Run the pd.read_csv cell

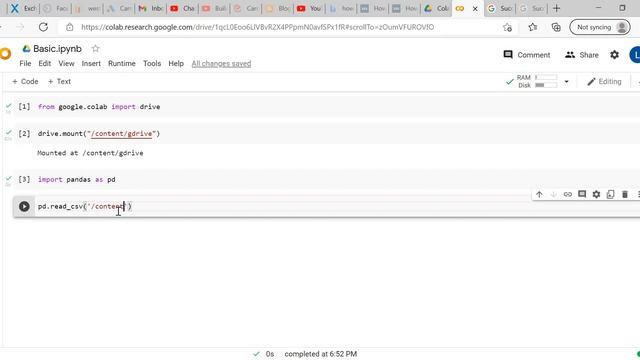coord(24,207)
